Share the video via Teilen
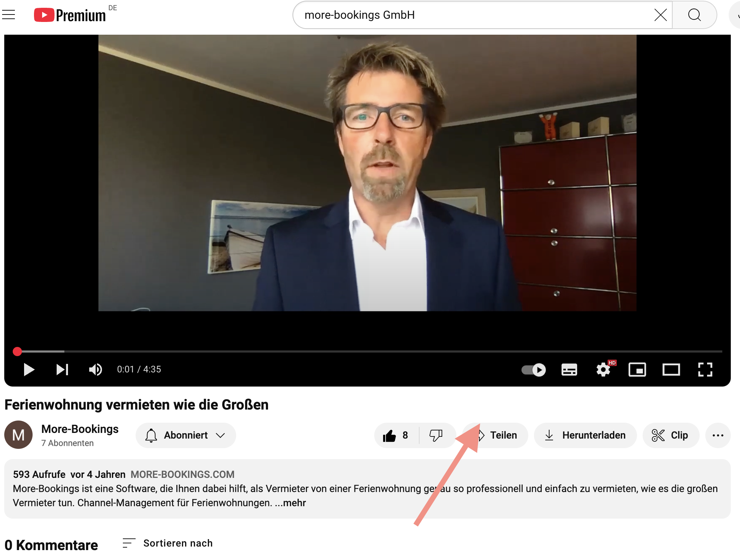 pyautogui.click(x=496, y=435)
